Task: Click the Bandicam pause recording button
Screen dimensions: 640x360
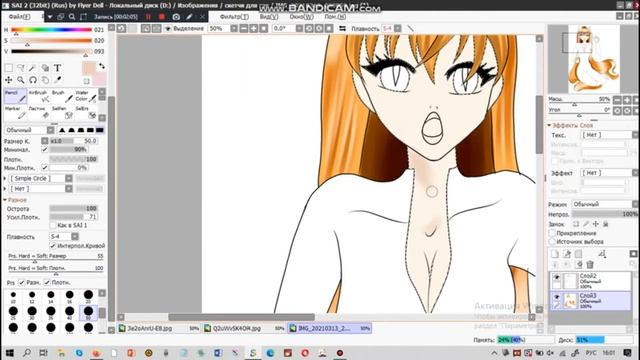Action: click(148, 17)
